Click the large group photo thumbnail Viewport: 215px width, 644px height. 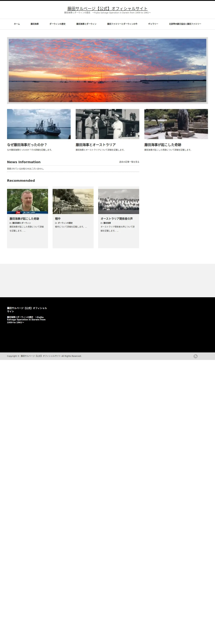[x=119, y=201]
